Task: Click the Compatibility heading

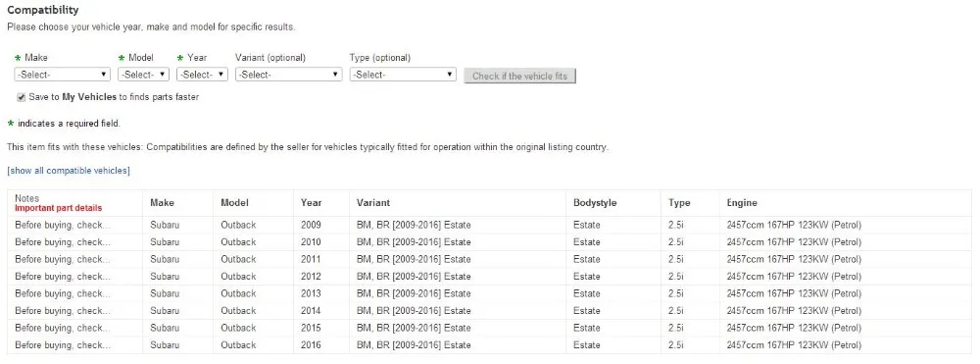Action: tap(43, 10)
